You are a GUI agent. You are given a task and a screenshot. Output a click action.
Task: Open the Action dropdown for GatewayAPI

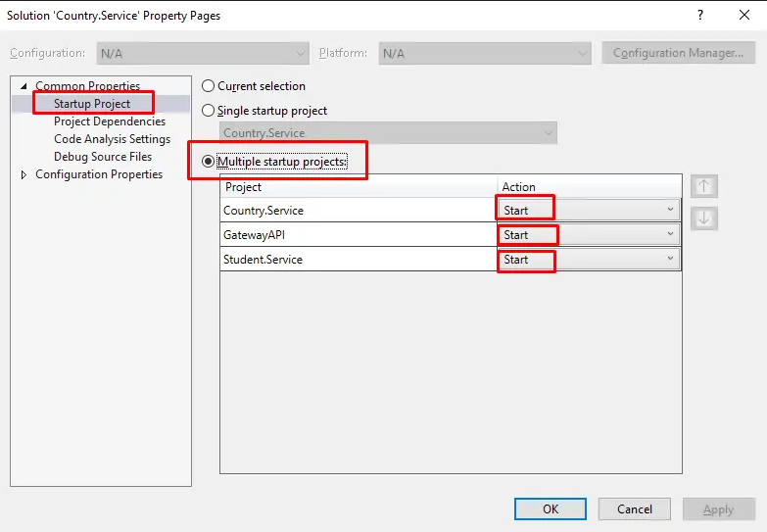[x=670, y=235]
